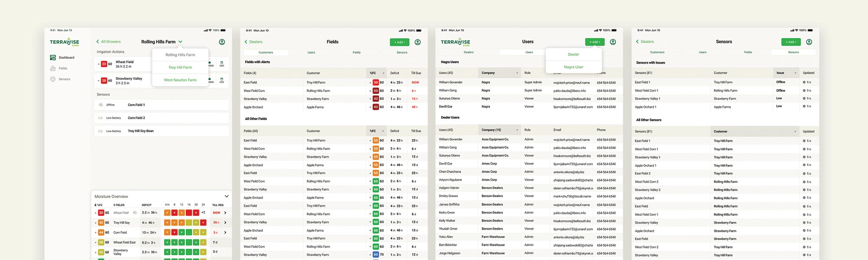Click the blue 80 badge on the Fields screen

[376, 255]
